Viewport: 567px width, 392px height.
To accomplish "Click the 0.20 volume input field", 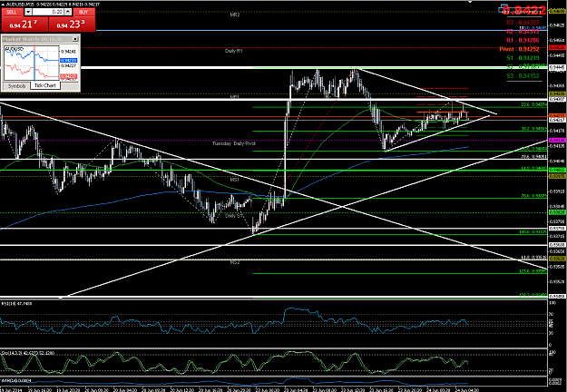I will coord(48,12).
